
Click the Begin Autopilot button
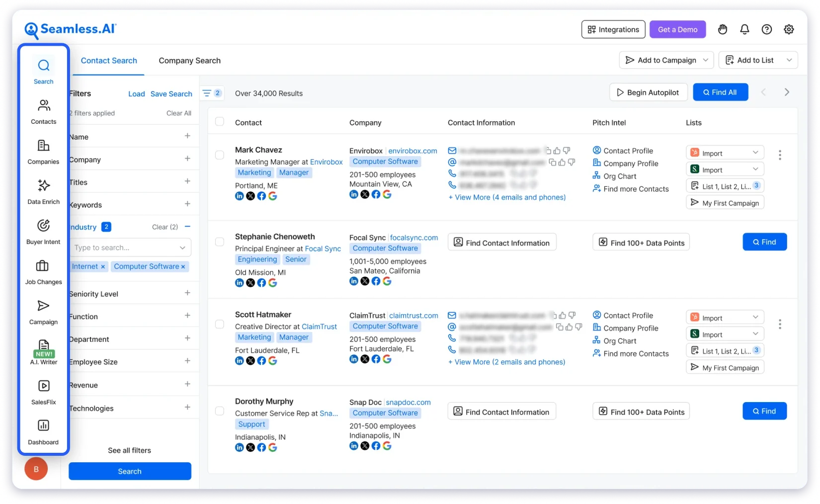pos(648,92)
